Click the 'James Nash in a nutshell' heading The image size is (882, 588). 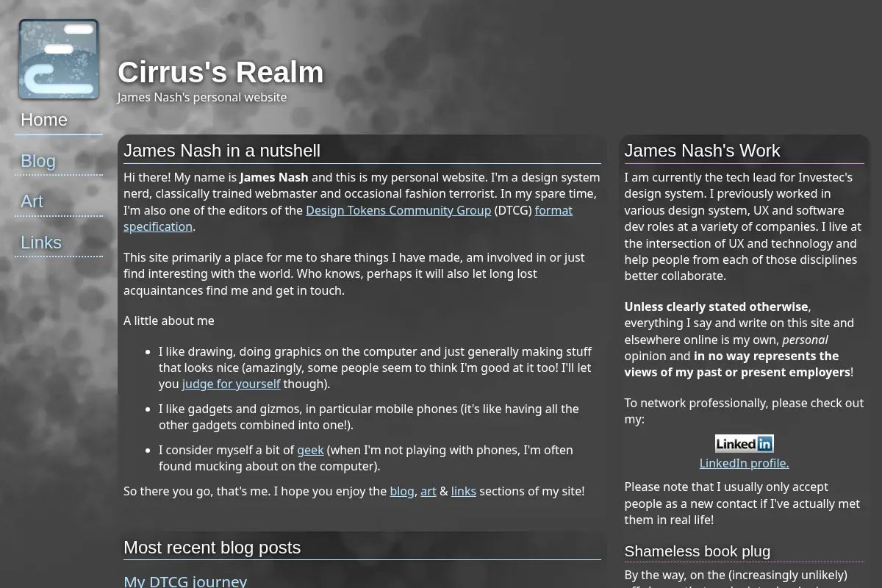click(222, 151)
